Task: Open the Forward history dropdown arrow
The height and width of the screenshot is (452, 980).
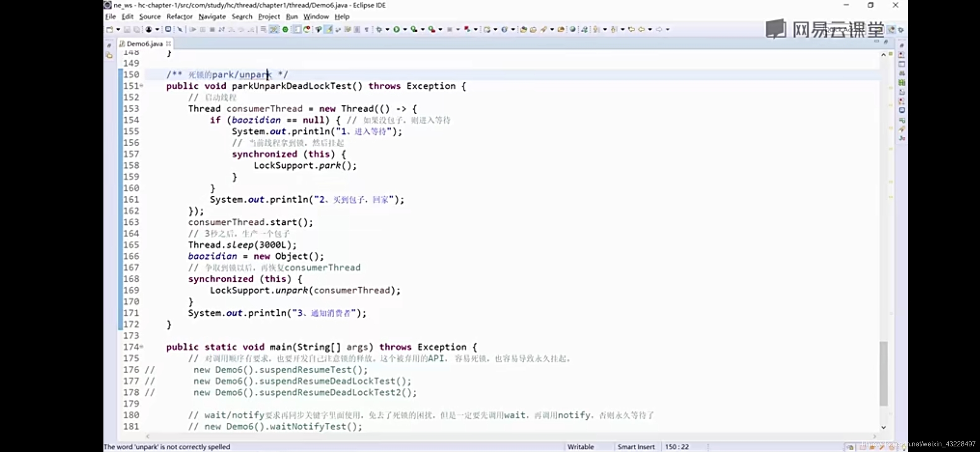Action: coord(668,29)
